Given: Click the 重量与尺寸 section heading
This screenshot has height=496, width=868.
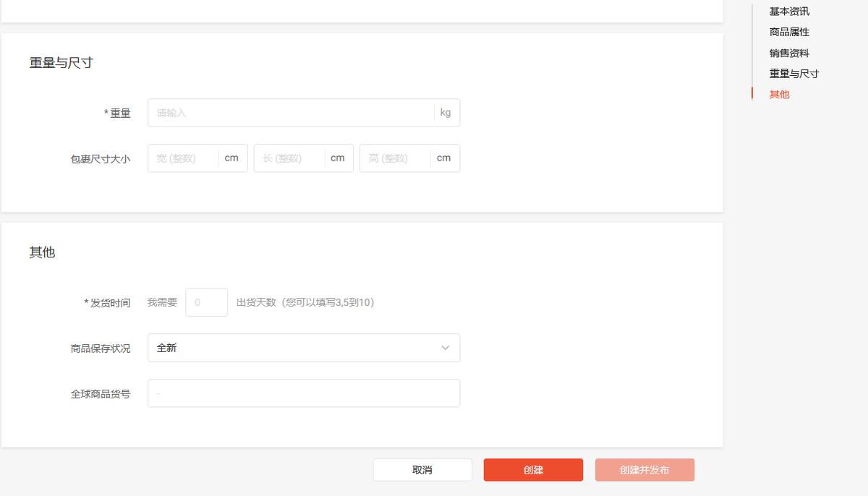Looking at the screenshot, I should coord(61,62).
